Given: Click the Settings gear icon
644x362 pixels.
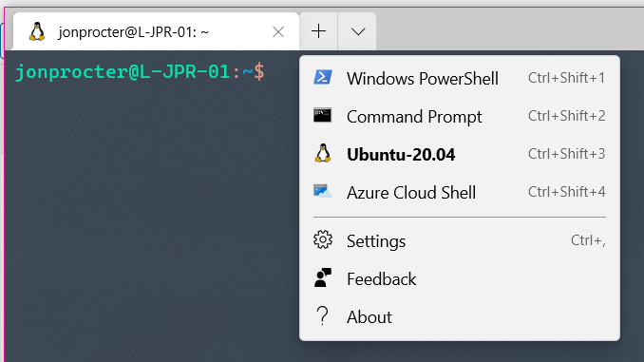Looking at the screenshot, I should 323,240.
